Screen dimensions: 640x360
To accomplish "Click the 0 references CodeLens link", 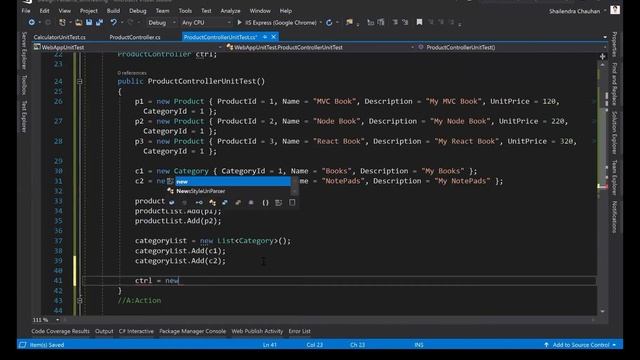I will 131,73.
